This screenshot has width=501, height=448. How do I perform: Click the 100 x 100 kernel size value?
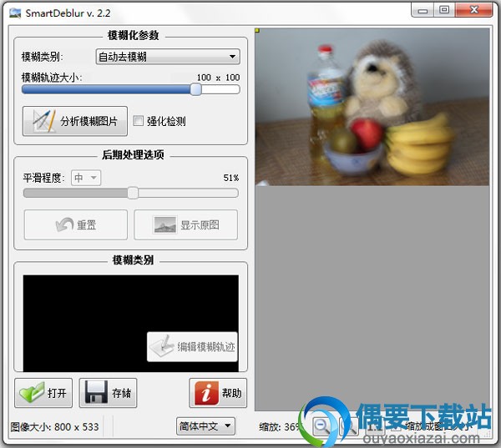click(218, 78)
